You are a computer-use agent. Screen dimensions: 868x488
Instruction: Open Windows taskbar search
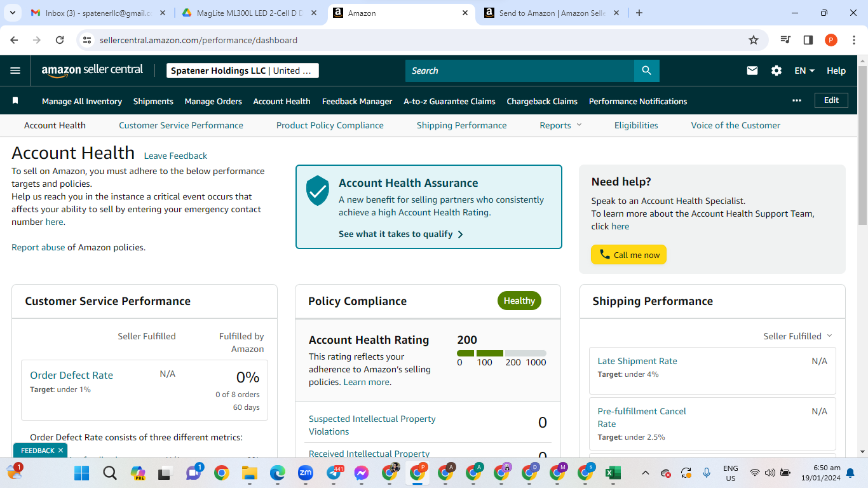[x=110, y=473]
